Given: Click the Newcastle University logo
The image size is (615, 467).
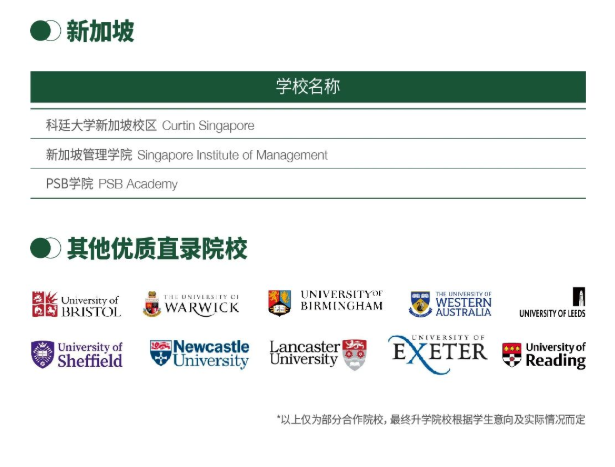Looking at the screenshot, I should coord(199,354).
